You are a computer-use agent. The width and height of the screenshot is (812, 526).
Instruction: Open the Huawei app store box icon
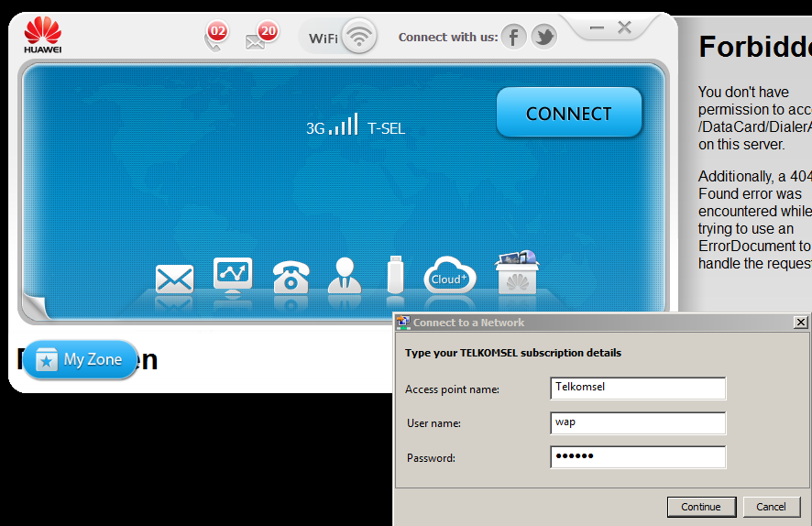click(517, 273)
